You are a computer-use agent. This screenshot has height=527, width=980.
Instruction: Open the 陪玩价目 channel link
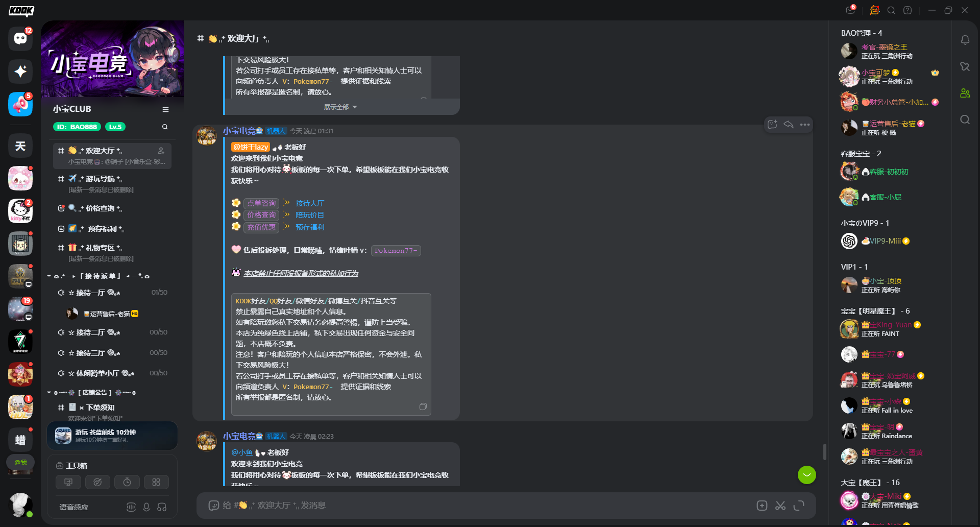pyautogui.click(x=310, y=215)
